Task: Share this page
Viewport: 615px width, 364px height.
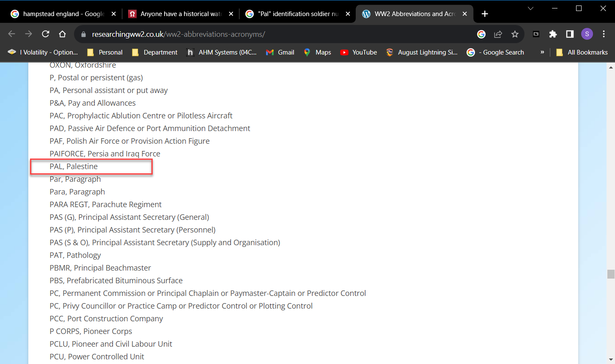Action: point(498,34)
